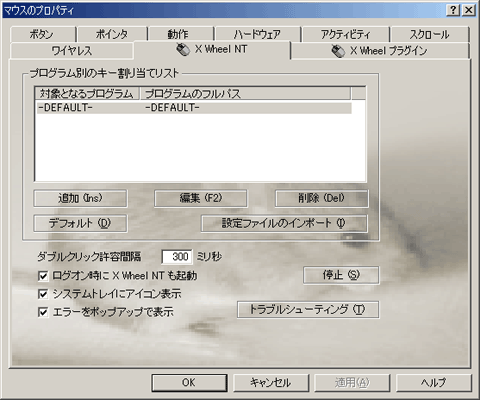Viewport: 480px width, 400px height.
Task: Select the -DEFAULT- row in program list
Action: (194, 108)
